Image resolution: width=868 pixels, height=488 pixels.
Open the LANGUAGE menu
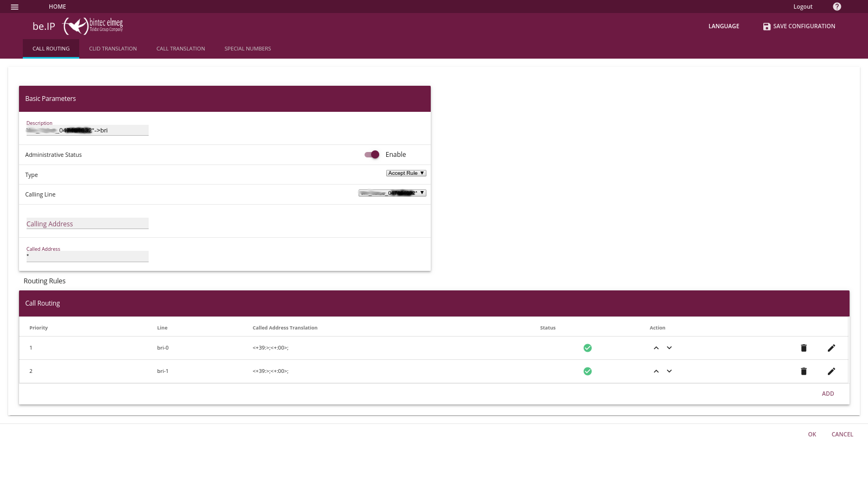(724, 26)
